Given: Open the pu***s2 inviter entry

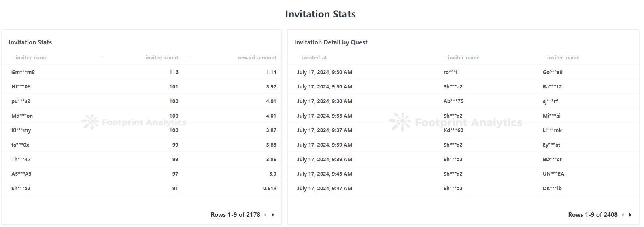Looking at the screenshot, I should pyautogui.click(x=21, y=101).
